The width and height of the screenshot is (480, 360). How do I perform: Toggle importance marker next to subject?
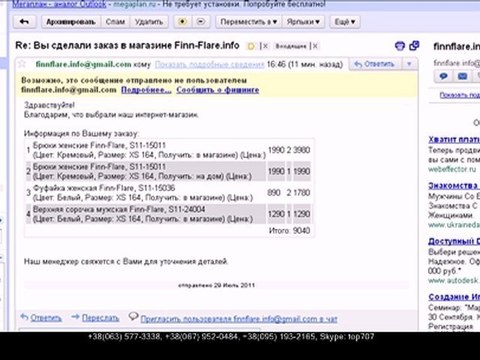point(251,46)
